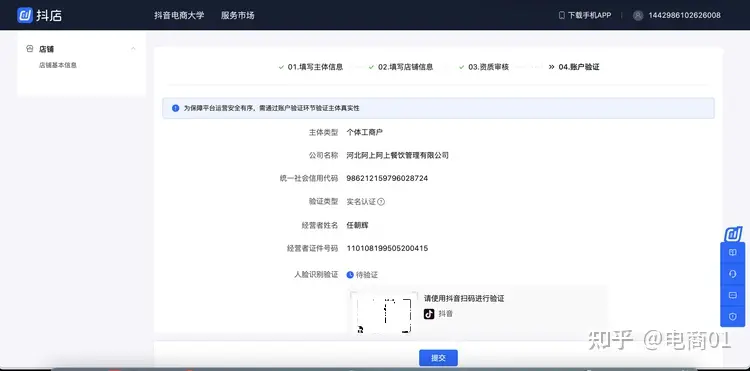Click the checkmark icon before 01.填写主体信息
The width and height of the screenshot is (750, 371).
[x=281, y=67]
